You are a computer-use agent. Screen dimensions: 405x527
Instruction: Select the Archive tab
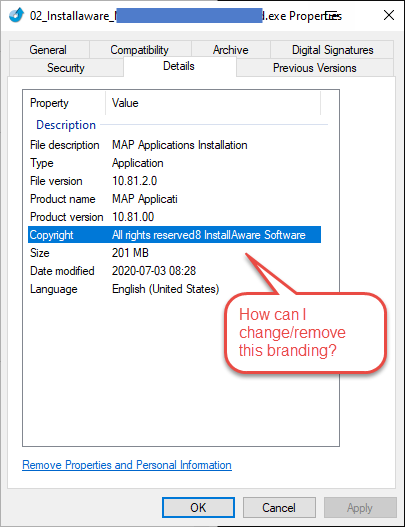pos(231,50)
